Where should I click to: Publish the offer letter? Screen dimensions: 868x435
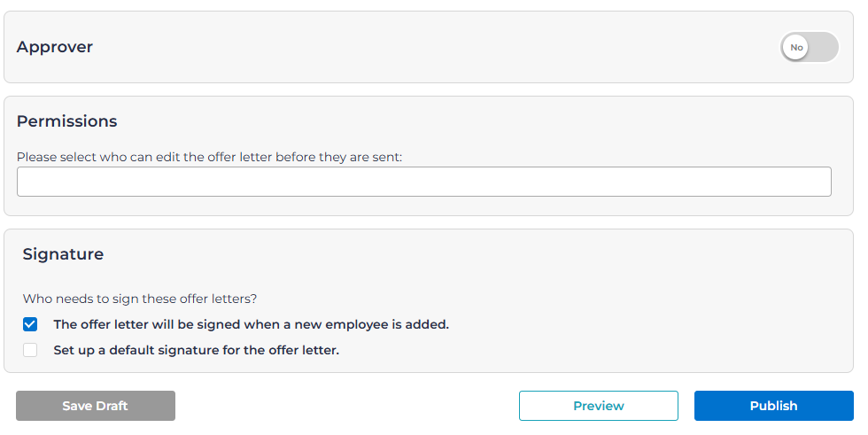point(773,406)
